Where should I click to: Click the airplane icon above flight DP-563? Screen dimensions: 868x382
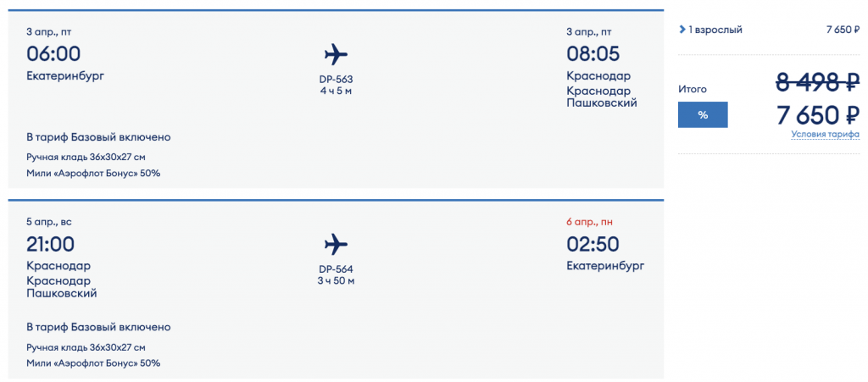[337, 55]
